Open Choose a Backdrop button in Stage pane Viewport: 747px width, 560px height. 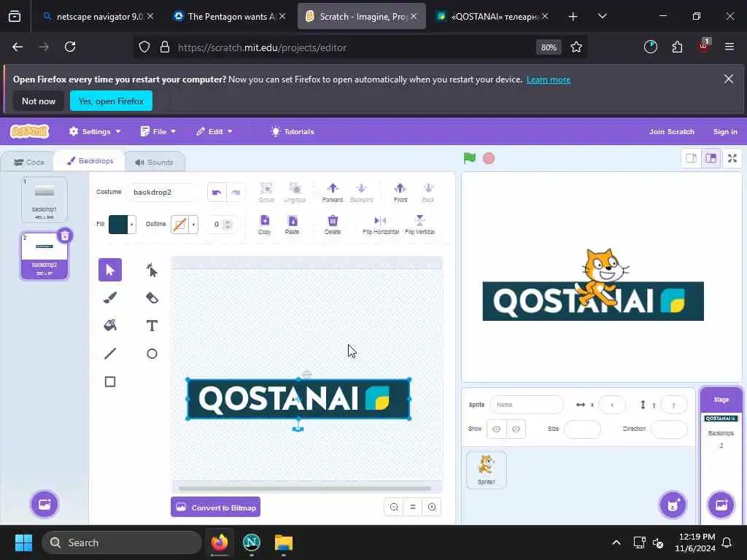pyautogui.click(x=721, y=505)
